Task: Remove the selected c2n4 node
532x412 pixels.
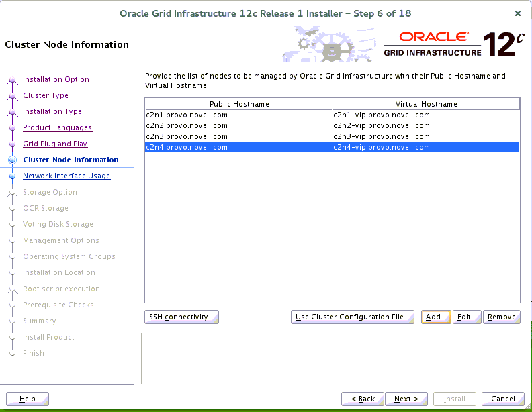Action: pyautogui.click(x=501, y=317)
